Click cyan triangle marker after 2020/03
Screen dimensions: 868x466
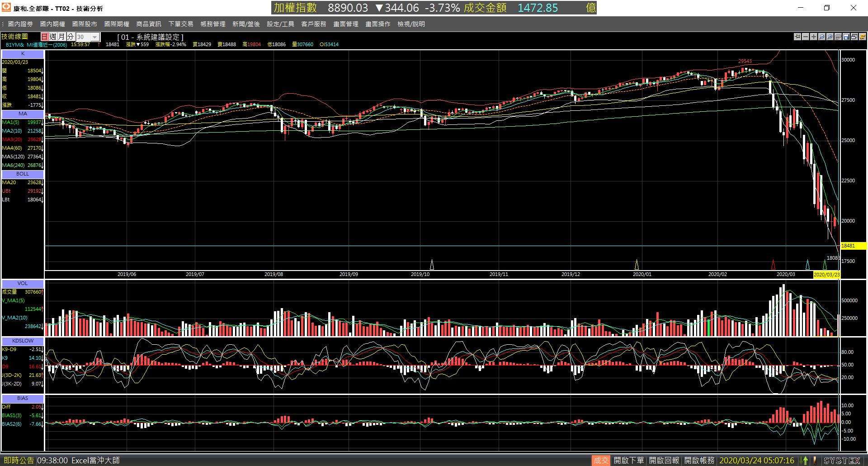[808, 265]
